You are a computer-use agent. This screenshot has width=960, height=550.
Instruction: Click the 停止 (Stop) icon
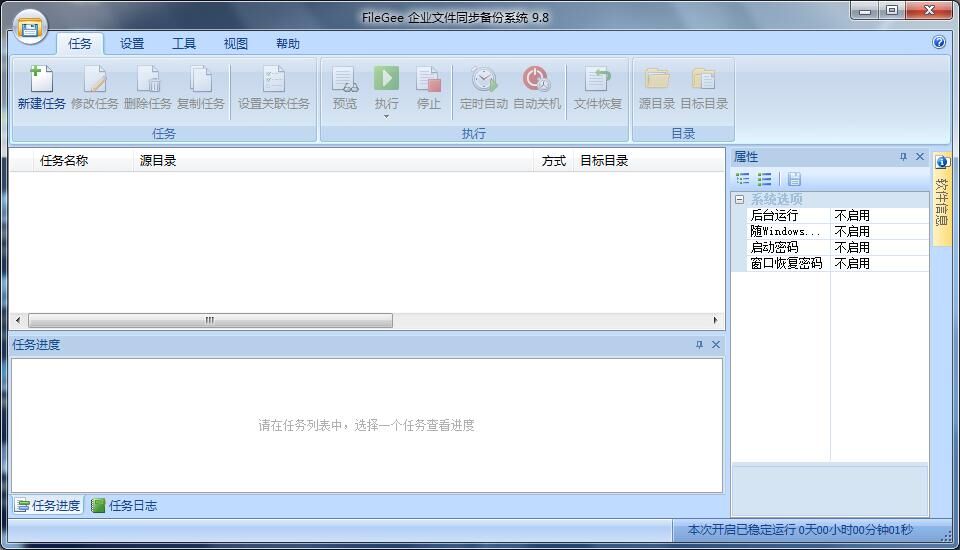[x=429, y=79]
